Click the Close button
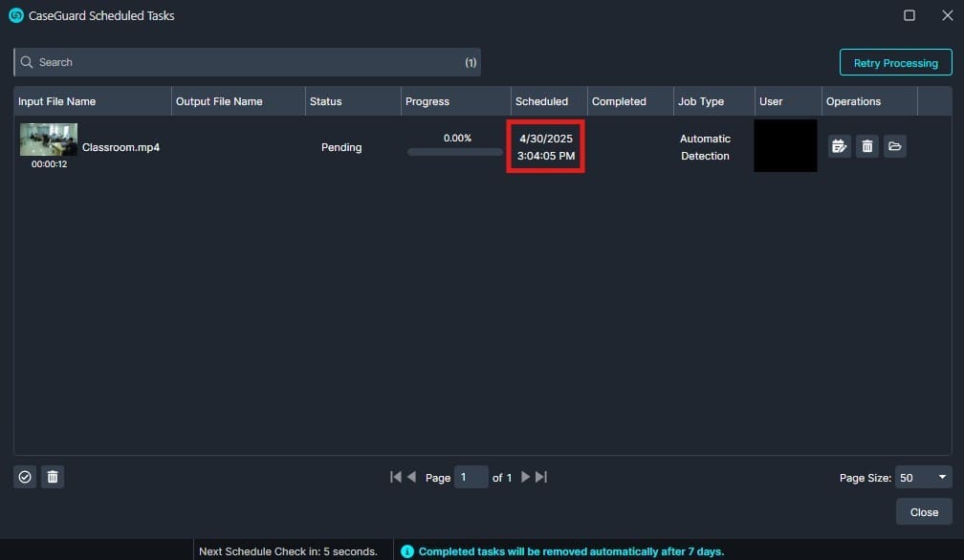This screenshot has width=964, height=560. coord(924,512)
